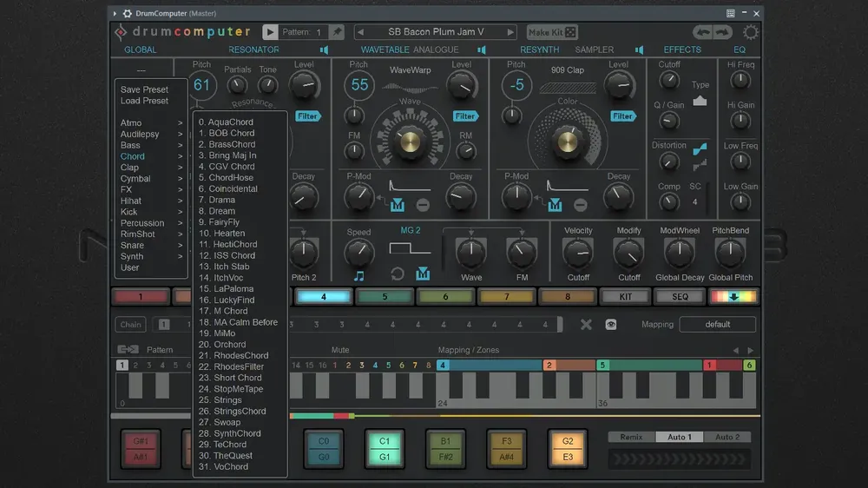Image resolution: width=868 pixels, height=488 pixels.
Task: Switch to the GLOBAL tab
Action: [140, 49]
